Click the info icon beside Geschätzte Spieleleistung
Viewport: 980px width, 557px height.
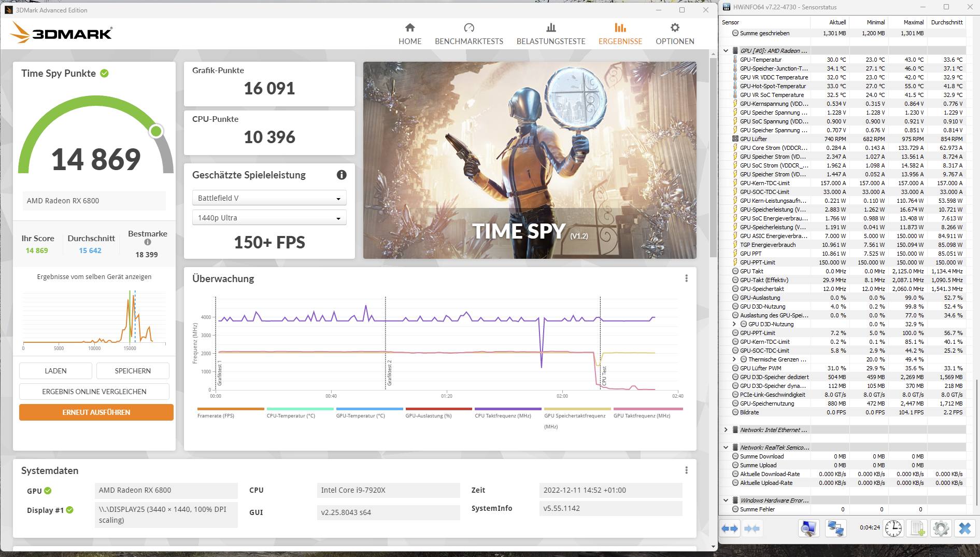342,175
